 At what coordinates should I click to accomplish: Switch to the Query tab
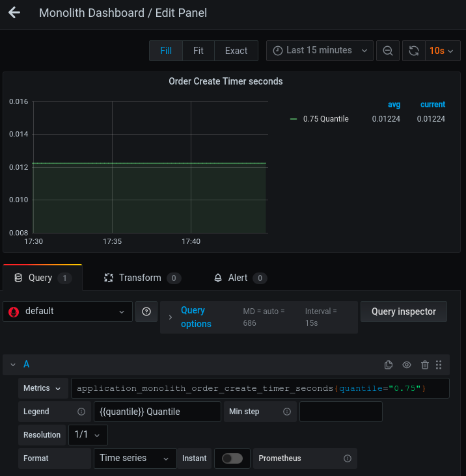[x=42, y=278]
